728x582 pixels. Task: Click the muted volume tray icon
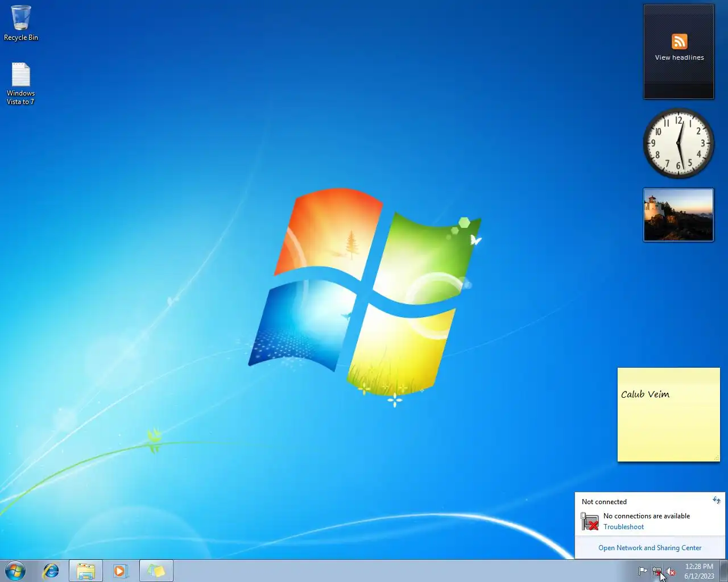coord(671,571)
